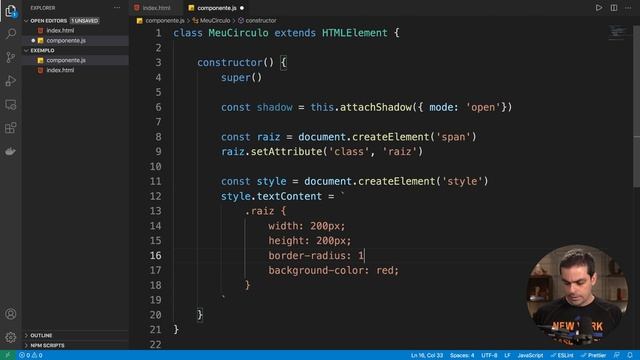Screen dimensions: 640x360
Task: Open the Docker view in activity bar
Action: pos(11,151)
